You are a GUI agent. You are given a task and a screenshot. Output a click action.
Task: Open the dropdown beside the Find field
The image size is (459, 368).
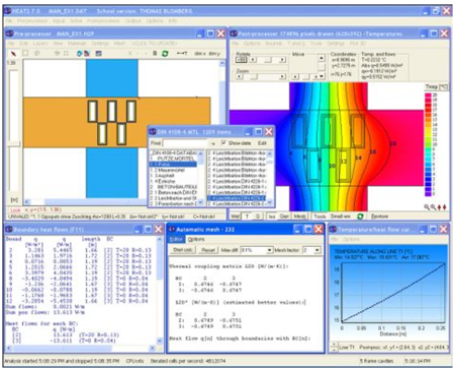tap(213, 143)
